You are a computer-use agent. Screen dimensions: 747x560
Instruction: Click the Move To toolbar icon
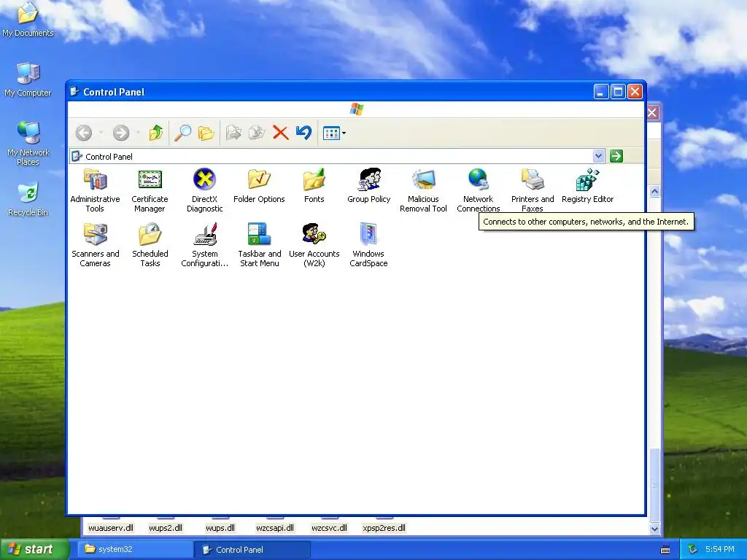[233, 133]
